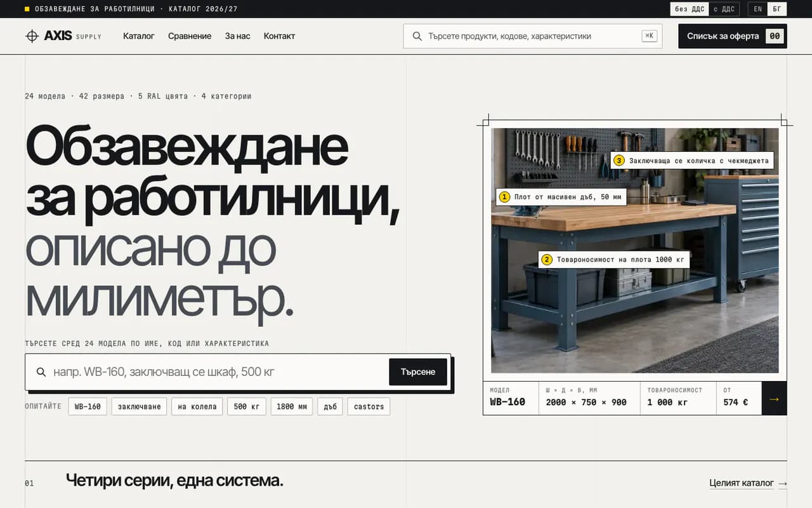812x508 pixels.
Task: Click the Четири серии, една система heading
Action: click(174, 481)
